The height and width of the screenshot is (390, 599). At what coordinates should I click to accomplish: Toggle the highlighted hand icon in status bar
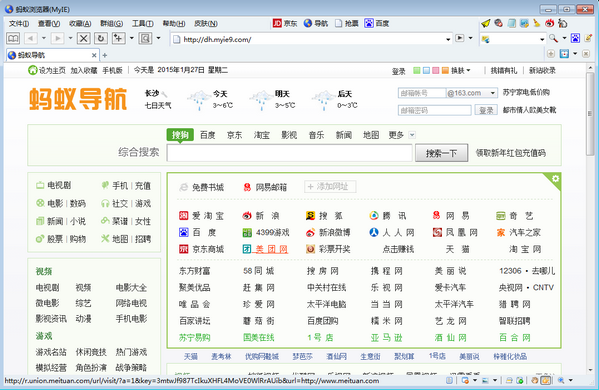coord(546,380)
